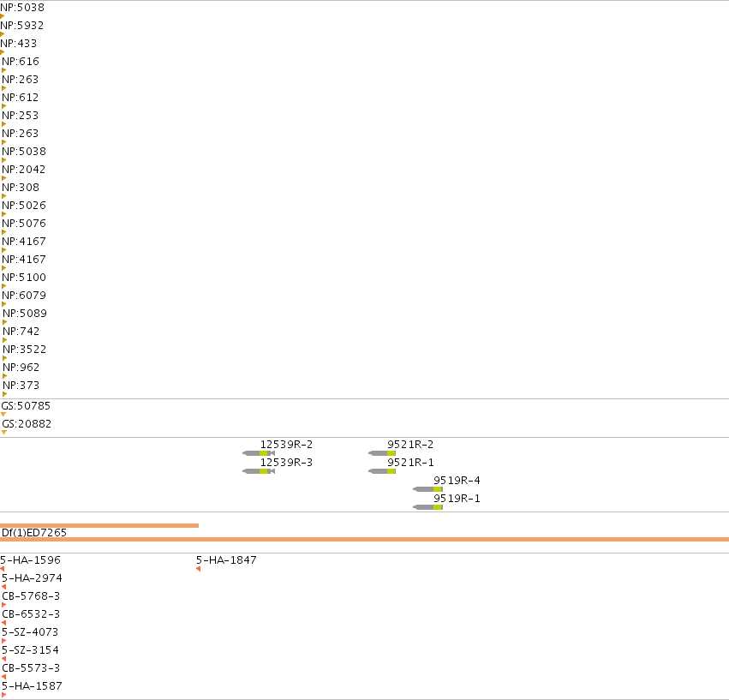Click the short orange bar above Df(1)ED7265

[99, 526]
